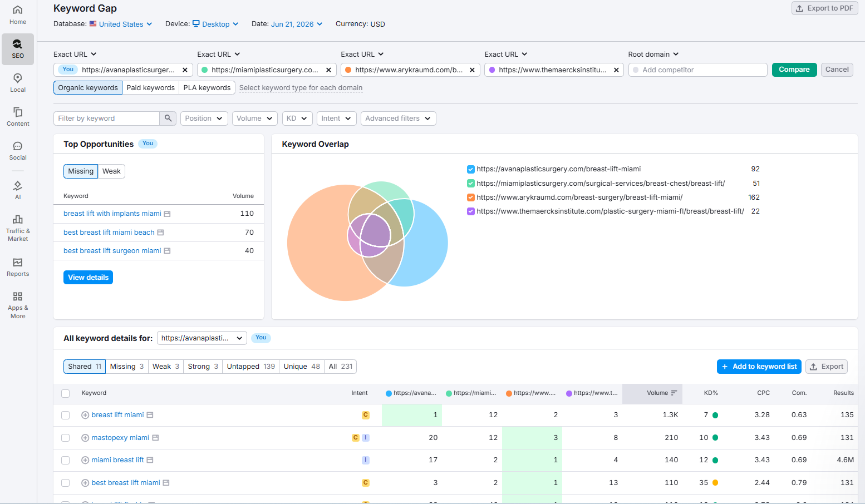
Task: Open the KD filter dropdown
Action: point(297,118)
